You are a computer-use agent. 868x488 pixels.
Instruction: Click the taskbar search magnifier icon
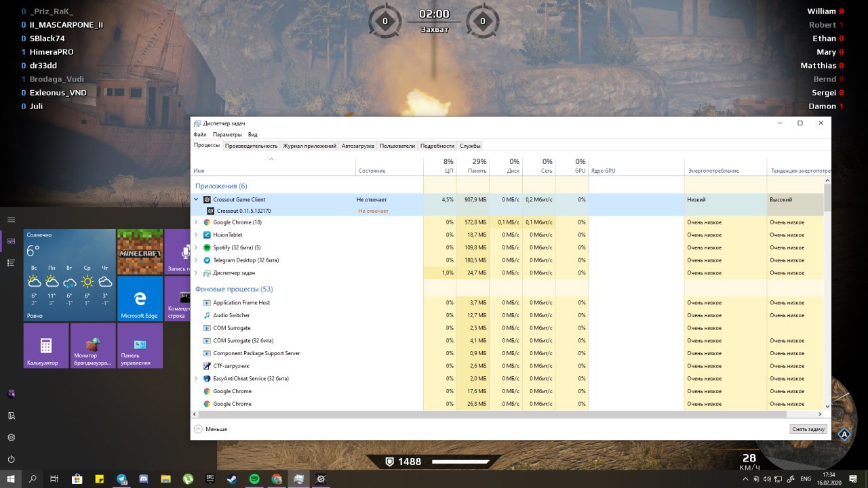point(33,479)
